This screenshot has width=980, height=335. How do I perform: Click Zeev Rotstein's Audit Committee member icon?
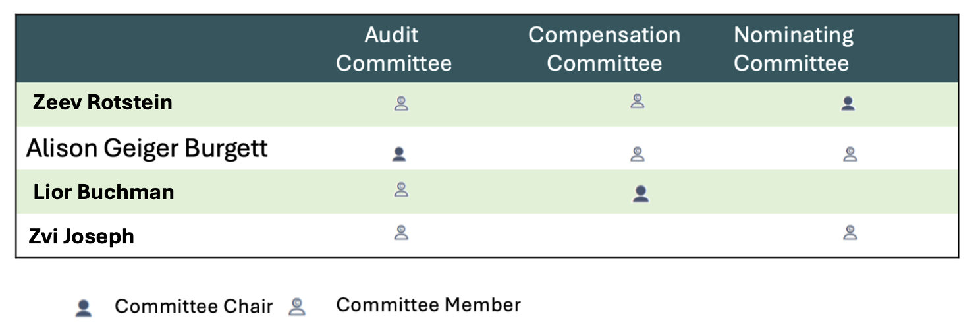pyautogui.click(x=401, y=103)
